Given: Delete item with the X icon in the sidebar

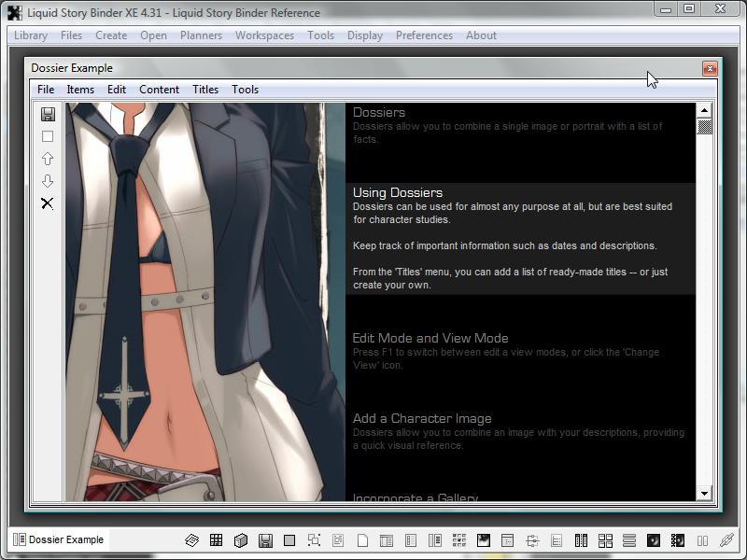Looking at the screenshot, I should coord(48,203).
